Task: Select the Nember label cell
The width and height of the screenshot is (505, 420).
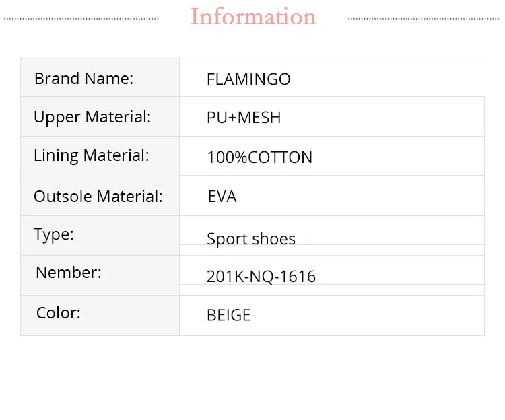Action: point(100,275)
